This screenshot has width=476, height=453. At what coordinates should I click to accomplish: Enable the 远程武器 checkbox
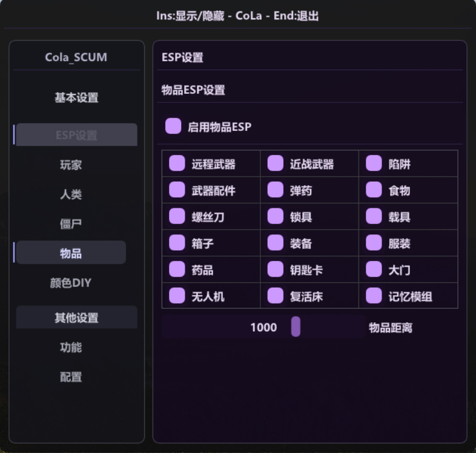coord(177,164)
